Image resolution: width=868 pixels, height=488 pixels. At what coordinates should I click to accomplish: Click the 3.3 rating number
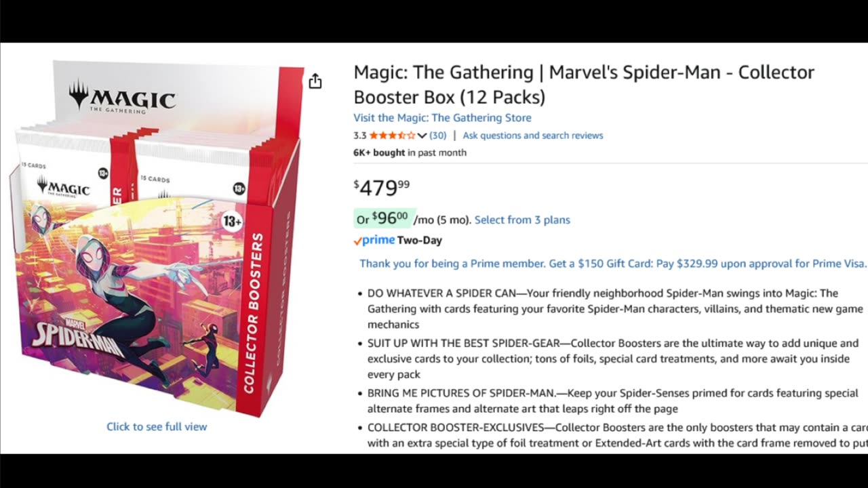360,136
